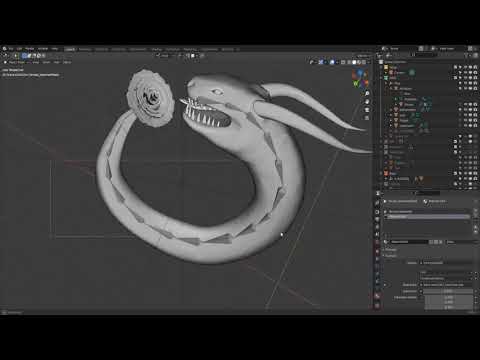Toggle exclude checkbox of top outliner collection

tap(455, 67)
